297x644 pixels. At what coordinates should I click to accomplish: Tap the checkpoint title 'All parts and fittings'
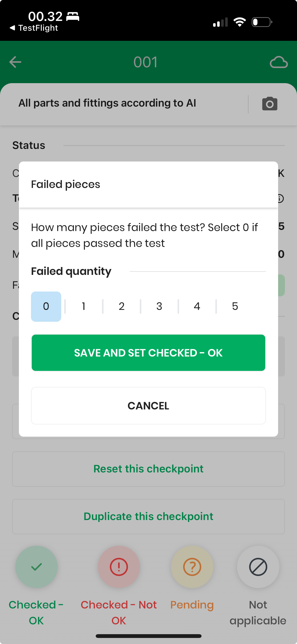pyautogui.click(x=107, y=103)
